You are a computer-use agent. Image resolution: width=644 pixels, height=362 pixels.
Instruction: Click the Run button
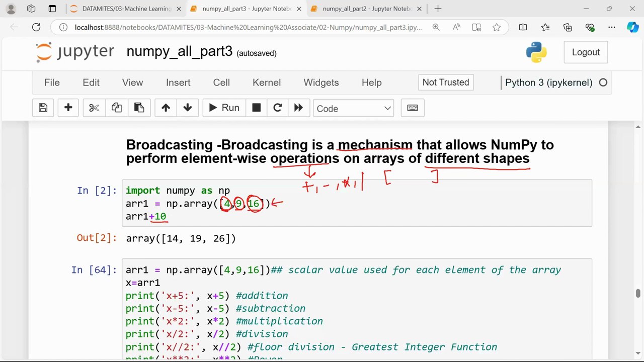(224, 108)
